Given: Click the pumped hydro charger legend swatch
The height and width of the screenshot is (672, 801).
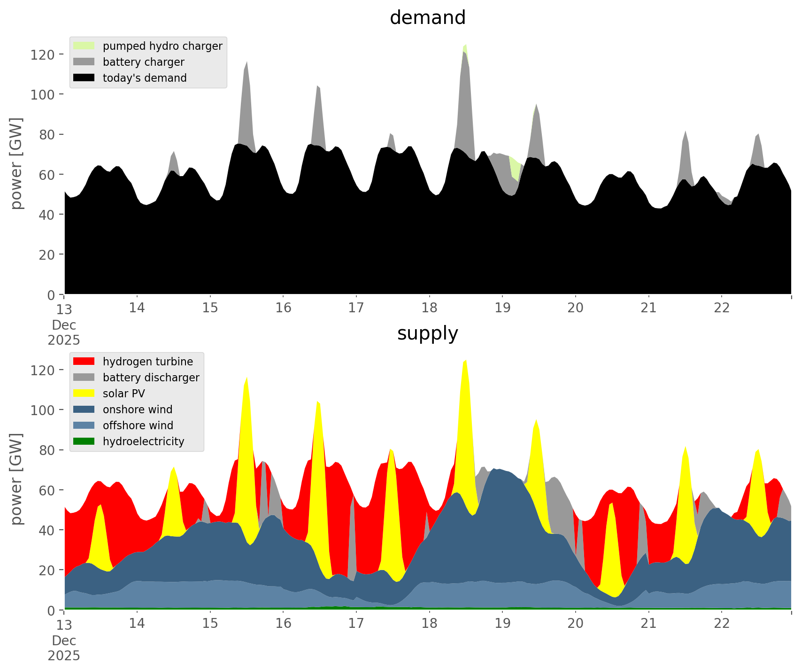Looking at the screenshot, I should tap(84, 46).
